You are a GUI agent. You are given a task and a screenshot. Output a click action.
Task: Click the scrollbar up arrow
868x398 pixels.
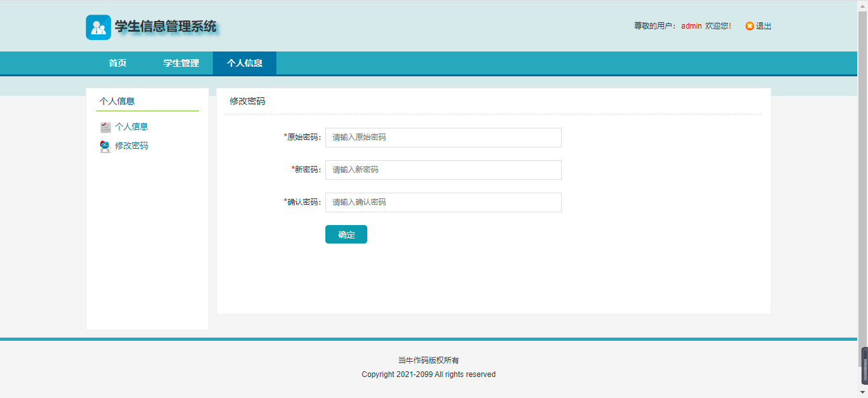(863, 5)
